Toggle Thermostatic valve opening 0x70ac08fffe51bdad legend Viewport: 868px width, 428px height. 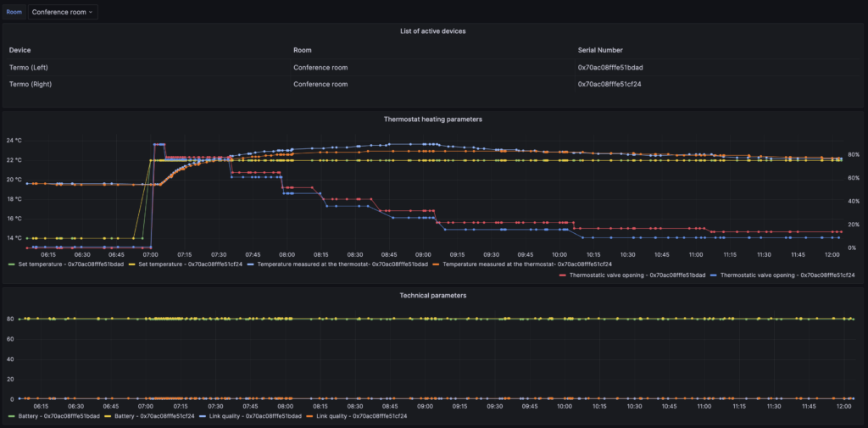637,275
